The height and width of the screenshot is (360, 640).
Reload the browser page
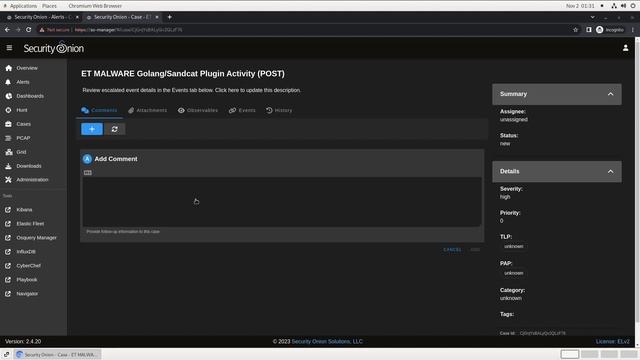click(29, 30)
